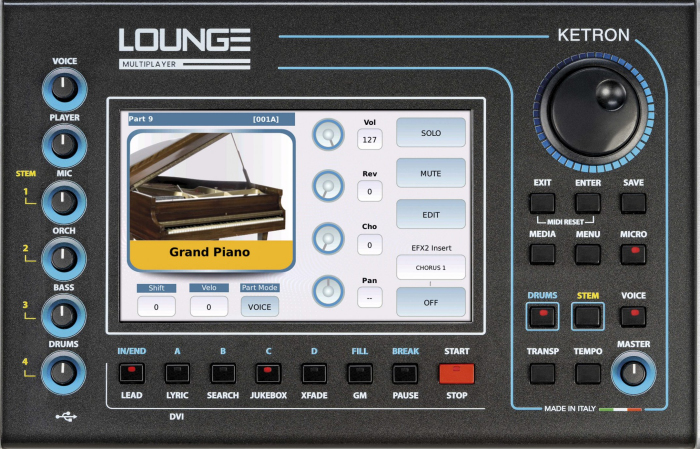Click the on-screen Pan knob
The height and width of the screenshot is (449, 700).
[328, 291]
